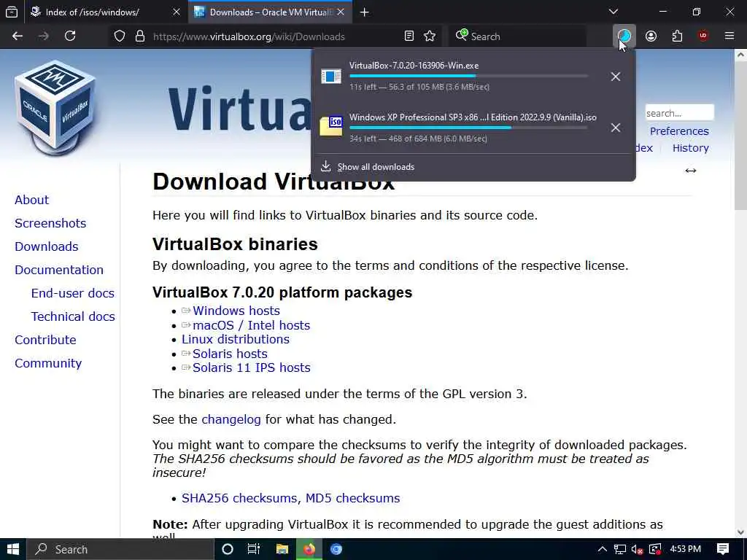This screenshot has width=747, height=560.
Task: Open a new browser tab
Action: tap(365, 12)
